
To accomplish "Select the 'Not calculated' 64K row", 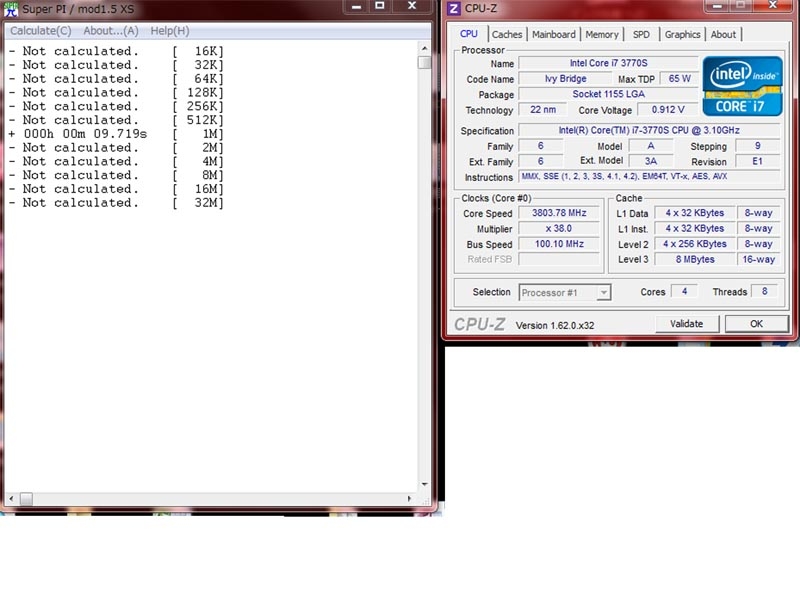I will click(x=116, y=79).
